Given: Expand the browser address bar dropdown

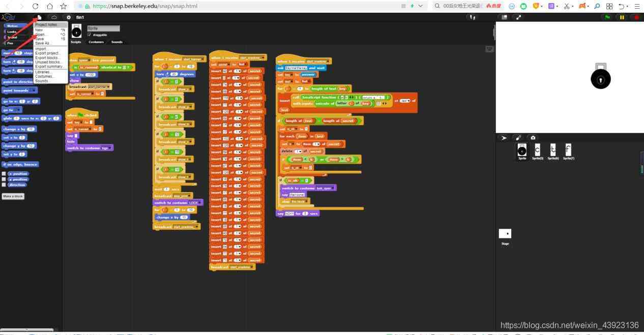Looking at the screenshot, I should click(x=420, y=6).
